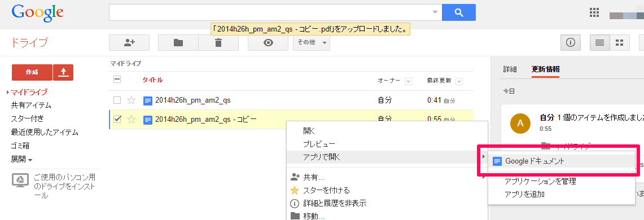Viewport: 644px width, 220px height.
Task: Select プレビュー in the context menu
Action: 319,144
